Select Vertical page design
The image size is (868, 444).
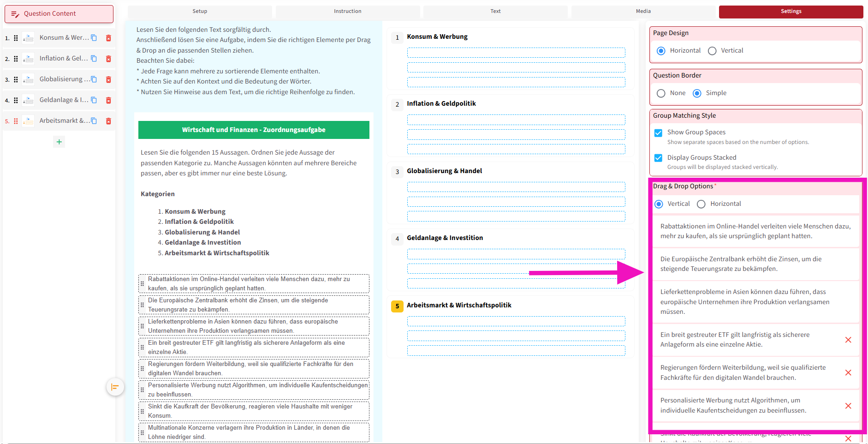point(712,51)
